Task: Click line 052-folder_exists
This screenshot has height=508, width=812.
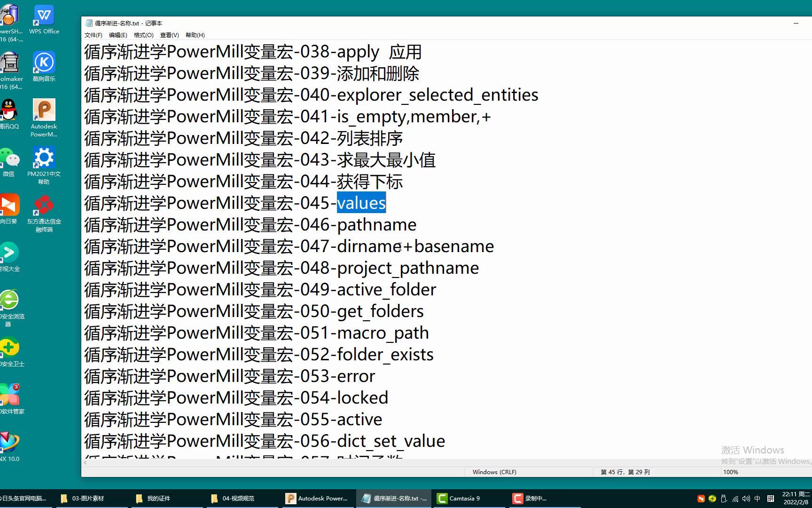Action: [x=259, y=355]
